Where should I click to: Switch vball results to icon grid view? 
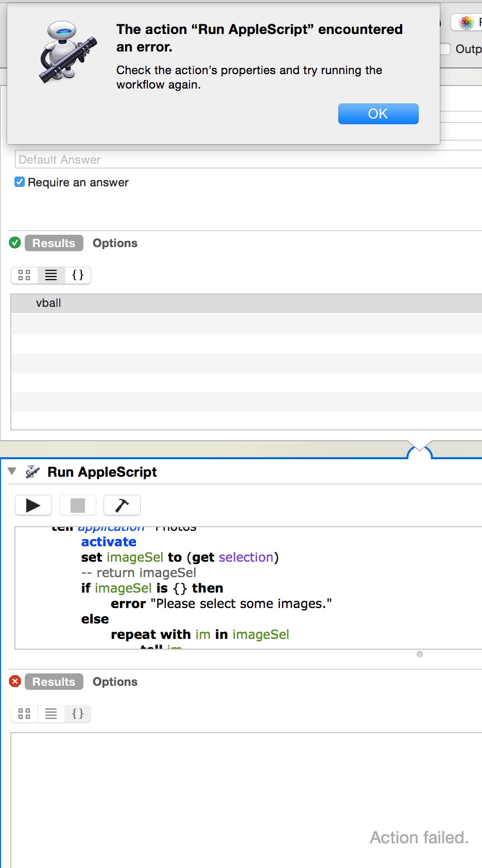point(24,275)
